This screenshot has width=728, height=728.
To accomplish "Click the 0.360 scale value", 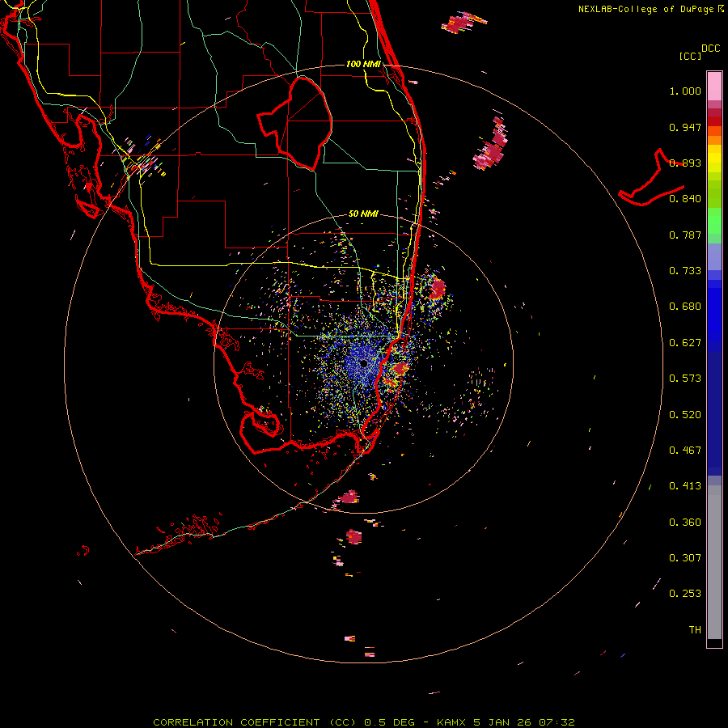I will pyautogui.click(x=685, y=523).
